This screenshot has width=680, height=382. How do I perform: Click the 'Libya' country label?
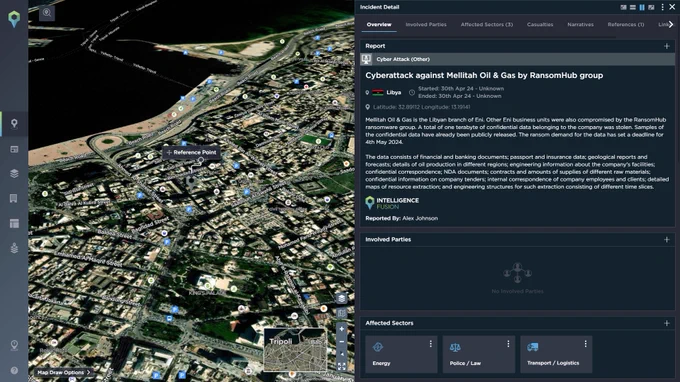point(394,92)
